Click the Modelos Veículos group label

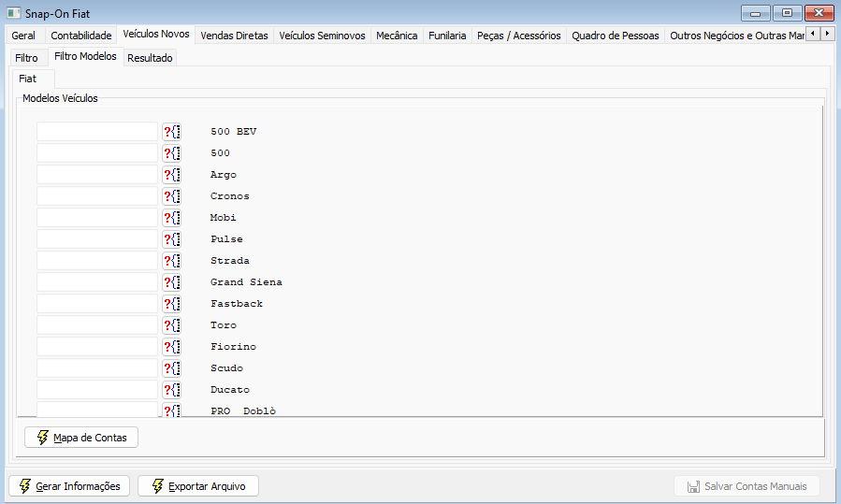tap(60, 98)
